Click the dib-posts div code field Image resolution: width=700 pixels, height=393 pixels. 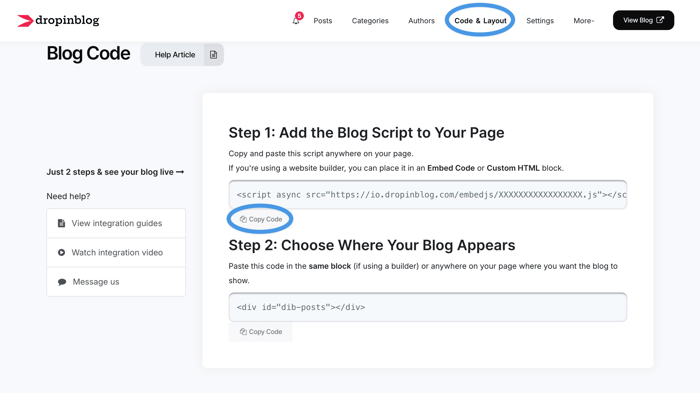pyautogui.click(x=428, y=307)
